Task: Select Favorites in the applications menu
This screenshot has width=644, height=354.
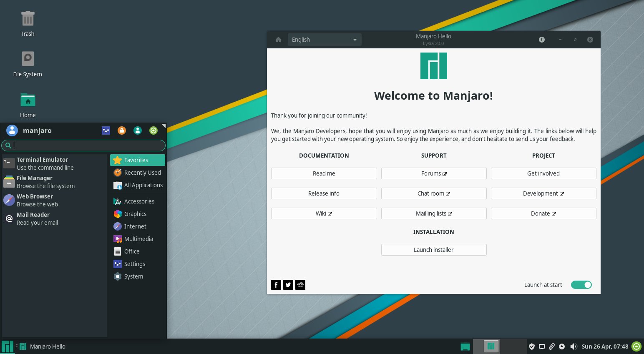Action: coord(136,160)
